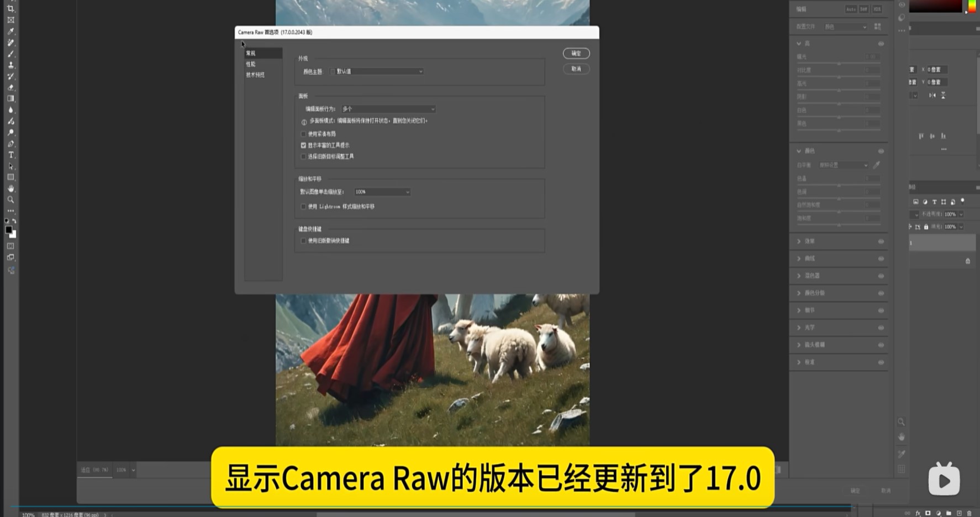Open the Edit Toolbar three-dots button

10,211
